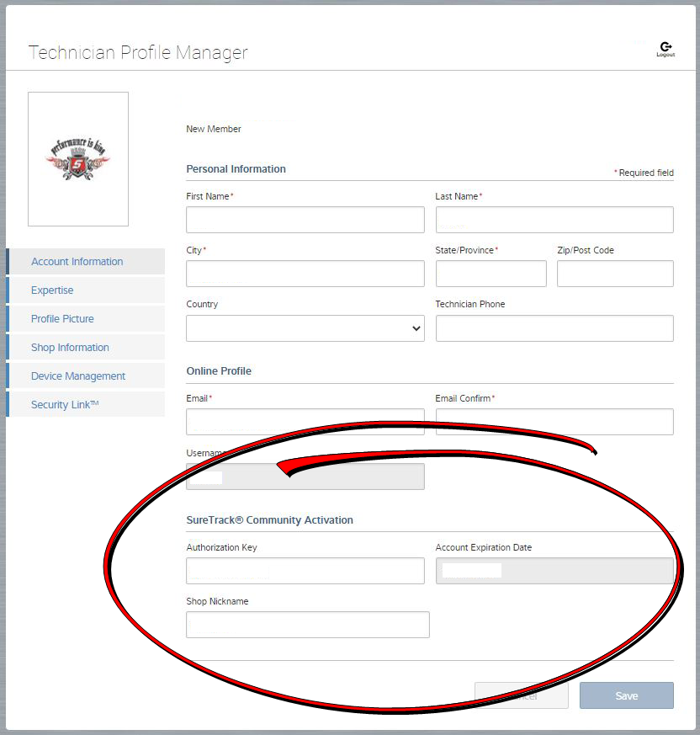Screen dimensions: 700x735
Task: Focus the Technician Phone field
Action: click(x=554, y=328)
